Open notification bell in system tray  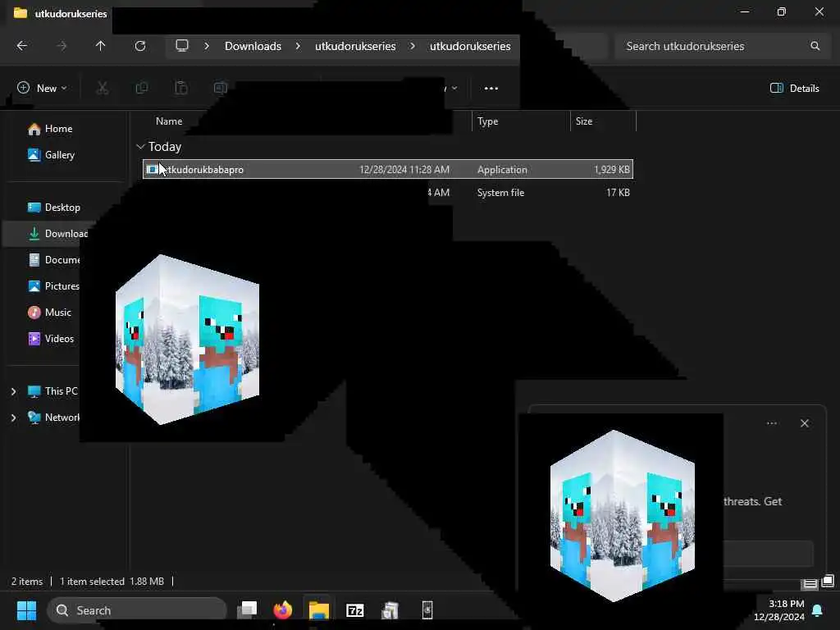pyautogui.click(x=818, y=610)
